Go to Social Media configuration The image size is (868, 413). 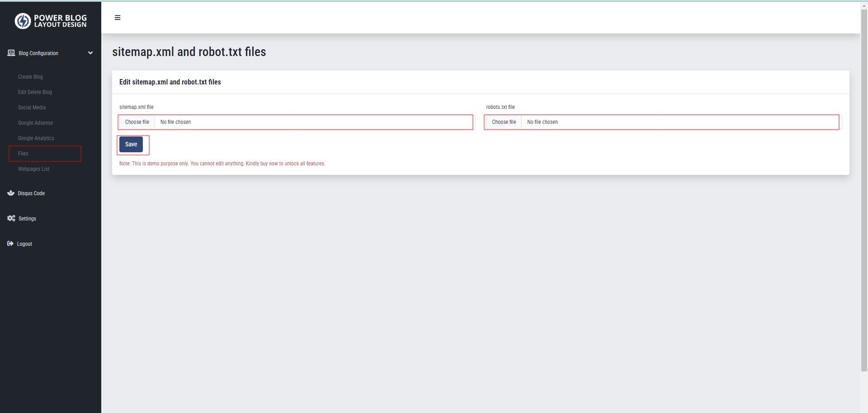pos(32,107)
